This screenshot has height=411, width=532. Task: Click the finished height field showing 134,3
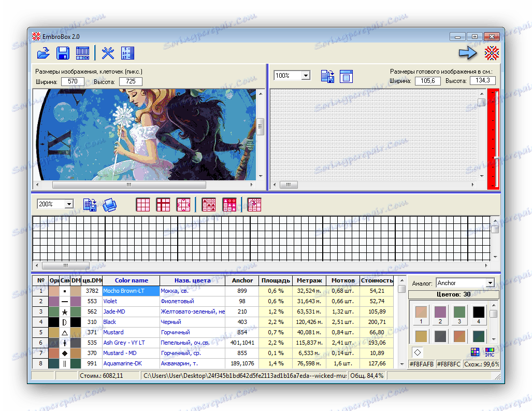click(x=482, y=80)
